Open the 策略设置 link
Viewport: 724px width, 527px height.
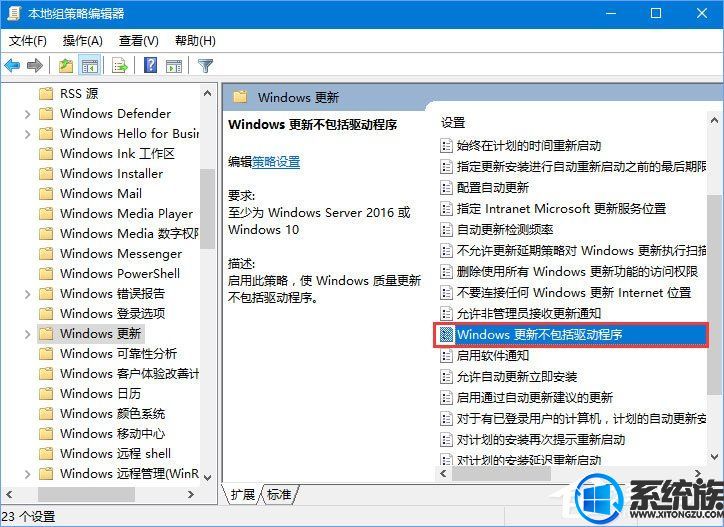click(276, 162)
